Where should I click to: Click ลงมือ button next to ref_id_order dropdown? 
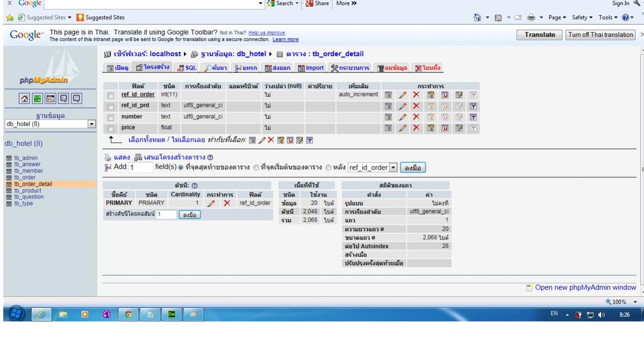tap(413, 167)
